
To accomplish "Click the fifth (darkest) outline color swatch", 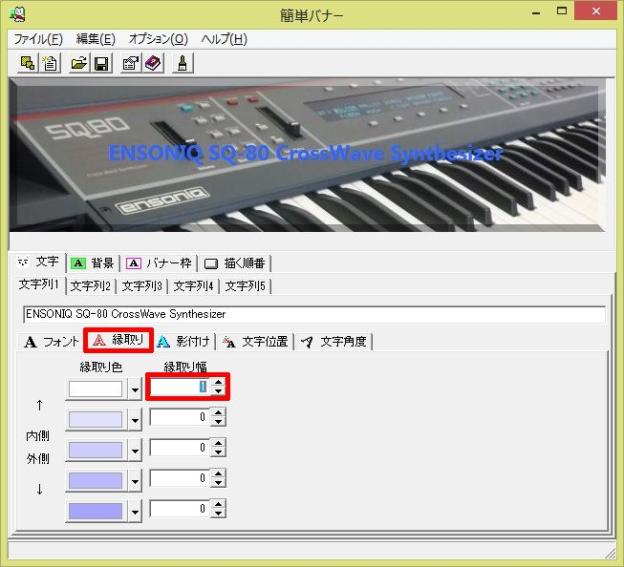I will [96, 511].
